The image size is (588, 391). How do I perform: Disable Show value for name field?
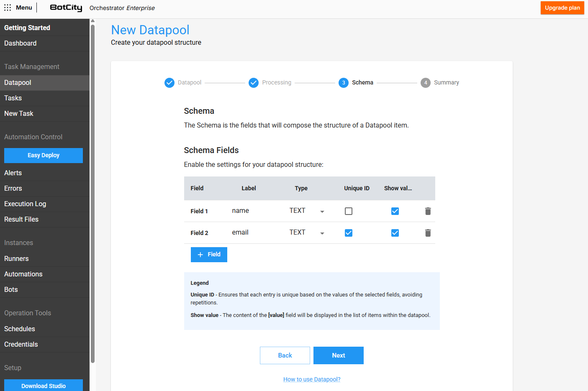[395, 211]
